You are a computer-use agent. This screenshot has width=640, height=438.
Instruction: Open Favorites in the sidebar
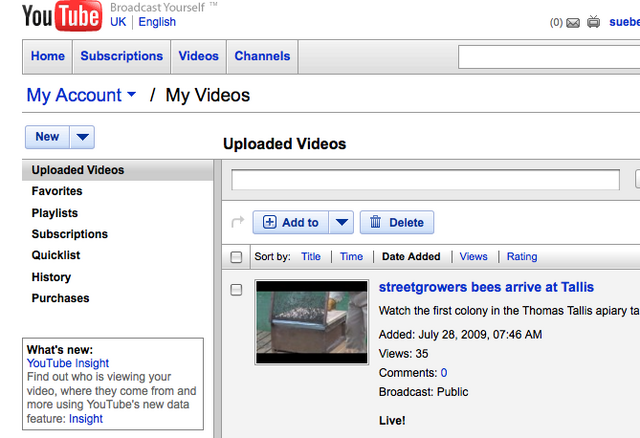[57, 191]
